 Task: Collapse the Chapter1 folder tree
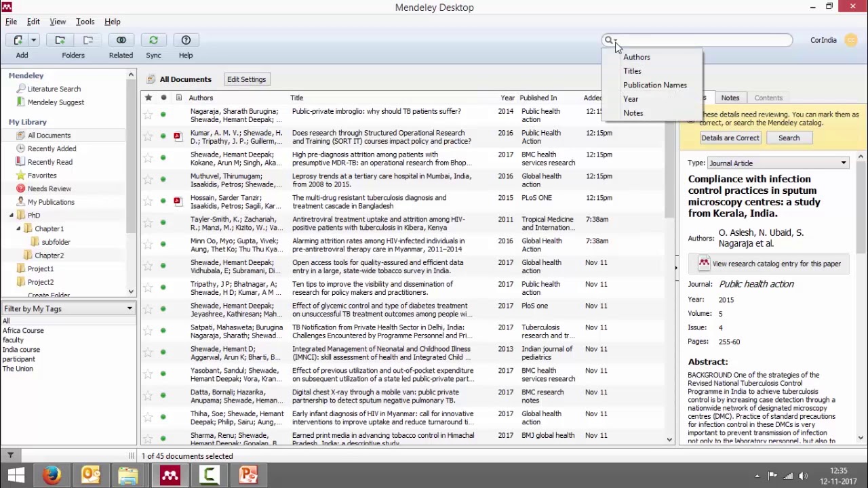click(18, 228)
